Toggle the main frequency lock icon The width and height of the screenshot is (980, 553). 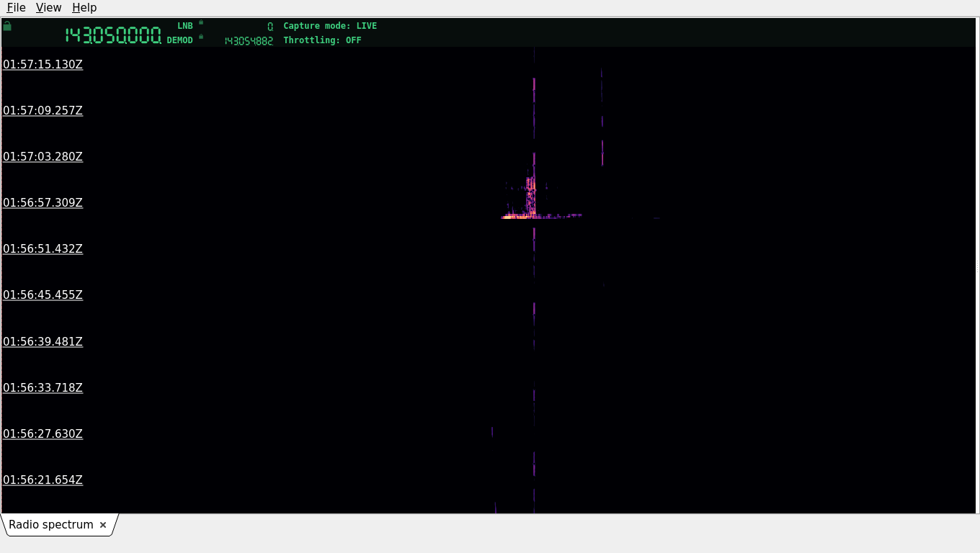pyautogui.click(x=7, y=26)
